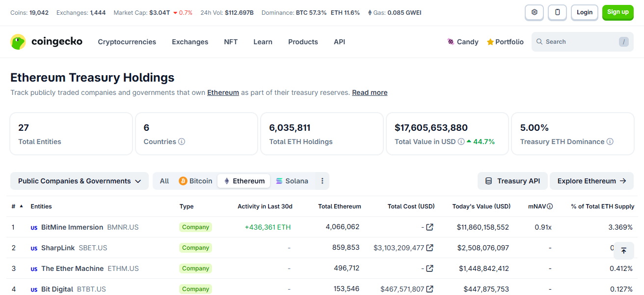Toggle the Solana treasury filter
The width and height of the screenshot is (644, 295).
click(x=293, y=181)
